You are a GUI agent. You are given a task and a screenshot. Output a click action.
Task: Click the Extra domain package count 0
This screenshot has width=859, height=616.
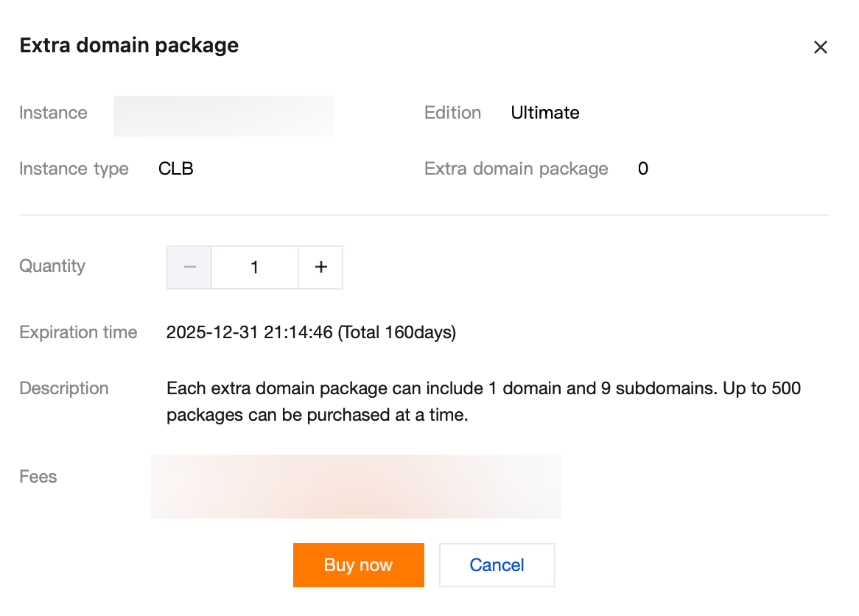tap(642, 169)
